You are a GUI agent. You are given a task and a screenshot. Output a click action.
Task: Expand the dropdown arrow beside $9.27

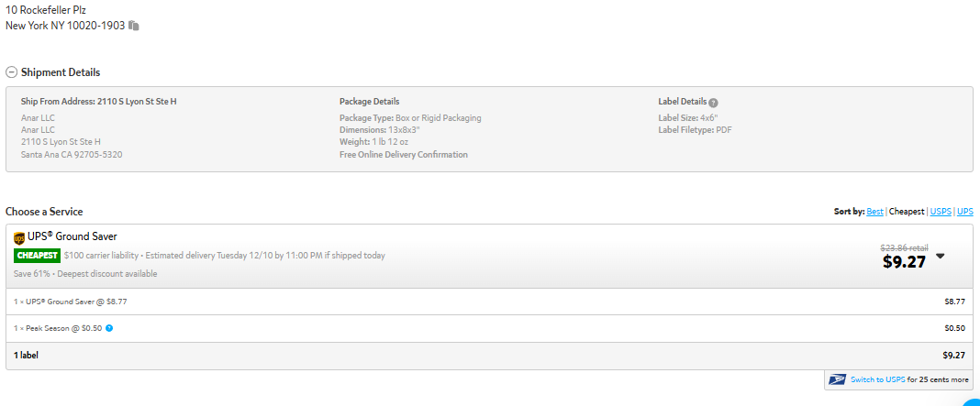(x=940, y=256)
